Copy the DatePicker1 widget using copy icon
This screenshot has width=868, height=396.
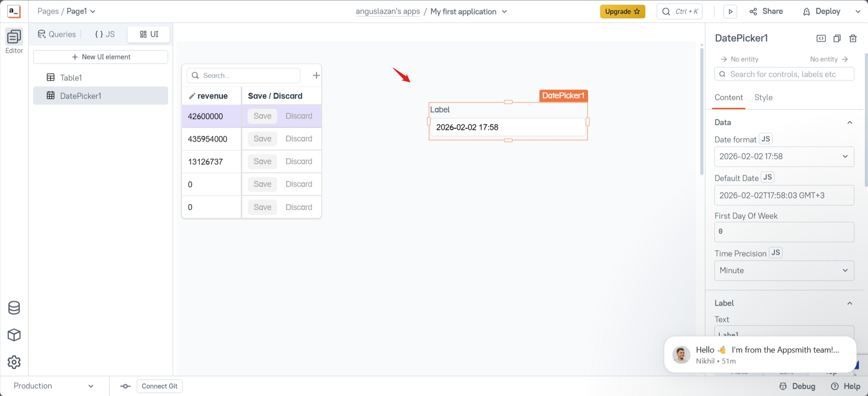tap(837, 39)
